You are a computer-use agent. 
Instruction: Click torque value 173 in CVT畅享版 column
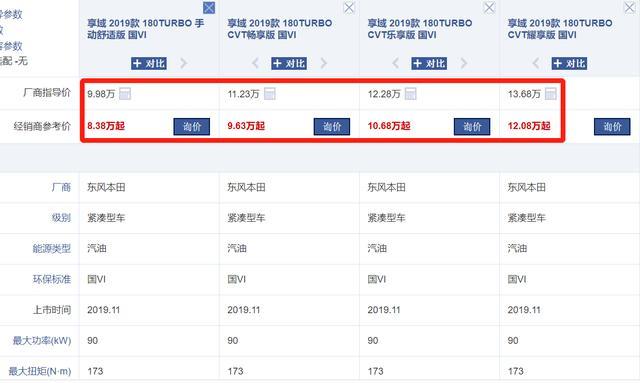pos(236,371)
